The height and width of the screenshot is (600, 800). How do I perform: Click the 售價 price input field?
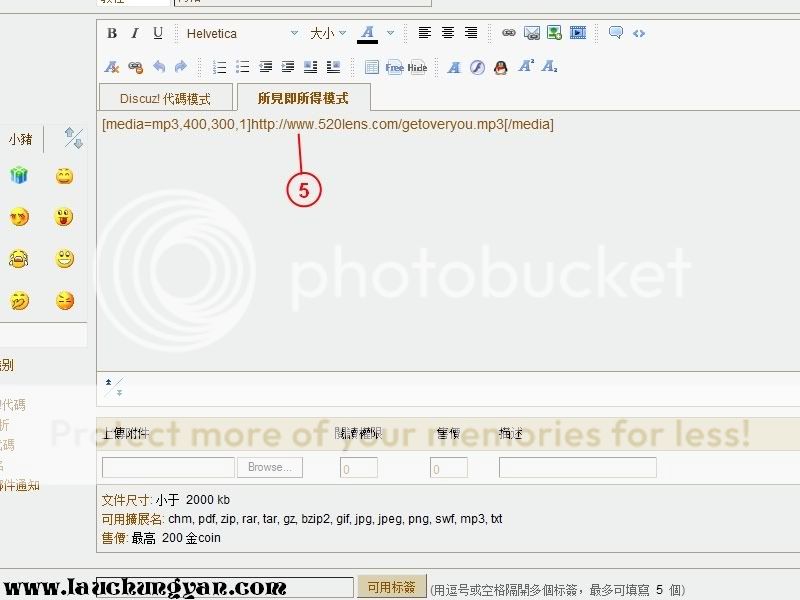click(x=448, y=468)
